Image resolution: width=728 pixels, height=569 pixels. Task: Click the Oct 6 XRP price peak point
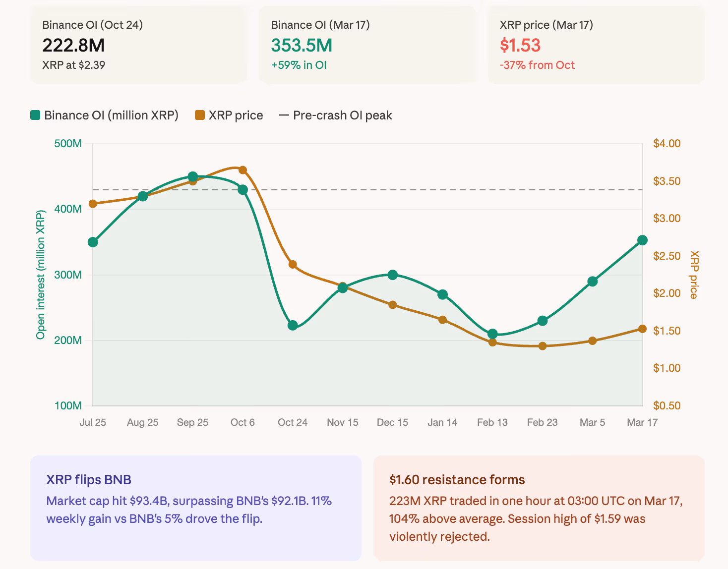coord(243,170)
